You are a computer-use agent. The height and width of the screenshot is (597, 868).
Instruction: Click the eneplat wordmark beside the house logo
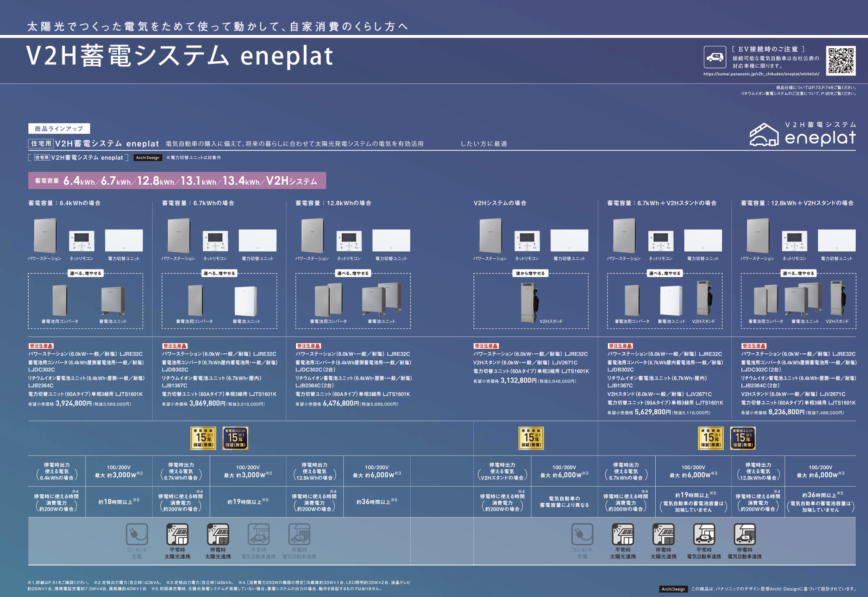(820, 138)
